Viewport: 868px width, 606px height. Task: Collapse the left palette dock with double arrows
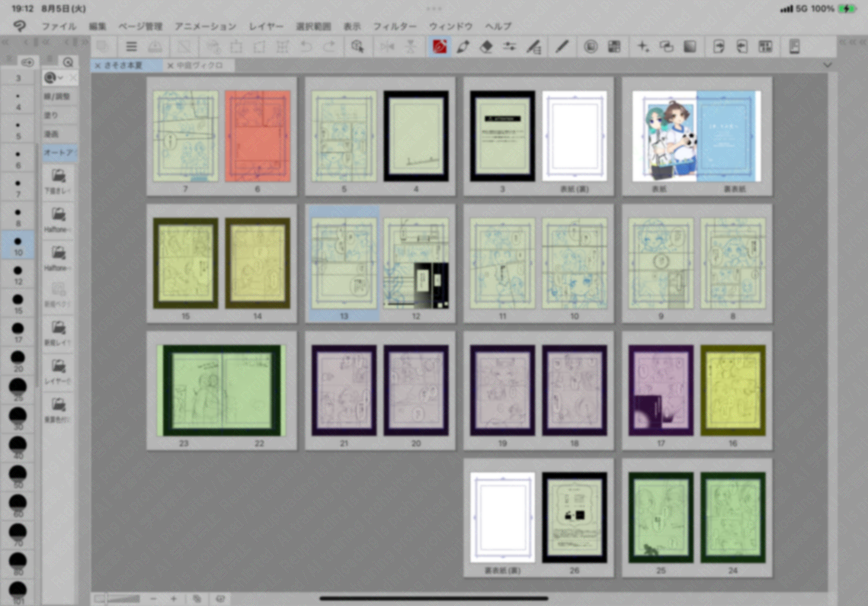(5, 42)
